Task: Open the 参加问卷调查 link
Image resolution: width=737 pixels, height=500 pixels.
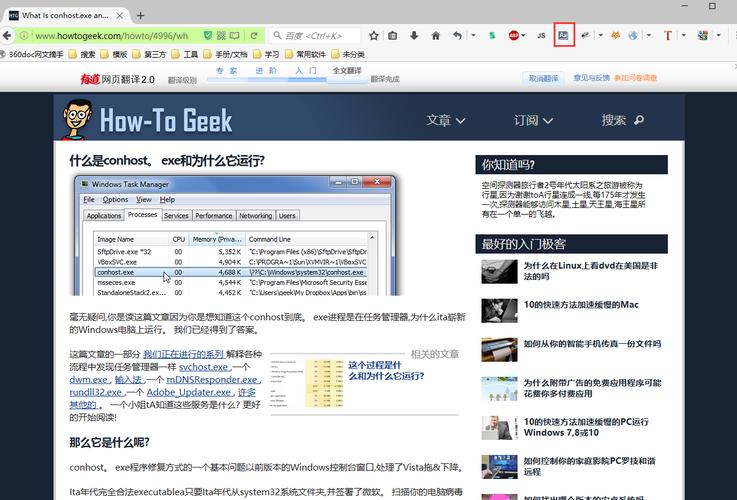Action: click(635, 78)
